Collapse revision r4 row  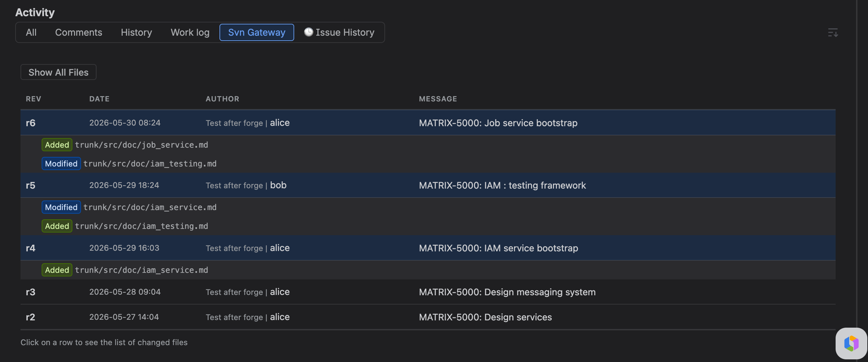(x=428, y=248)
